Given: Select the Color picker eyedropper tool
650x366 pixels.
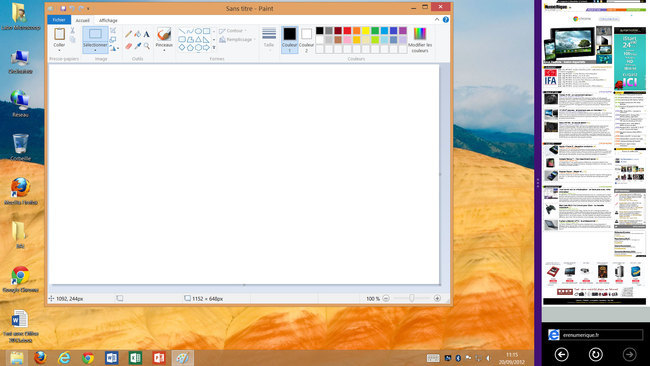Looking at the screenshot, I should 138,46.
